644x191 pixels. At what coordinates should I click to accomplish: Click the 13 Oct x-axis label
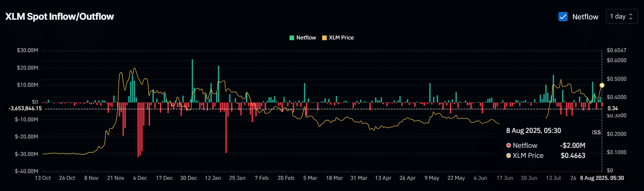pos(43,178)
